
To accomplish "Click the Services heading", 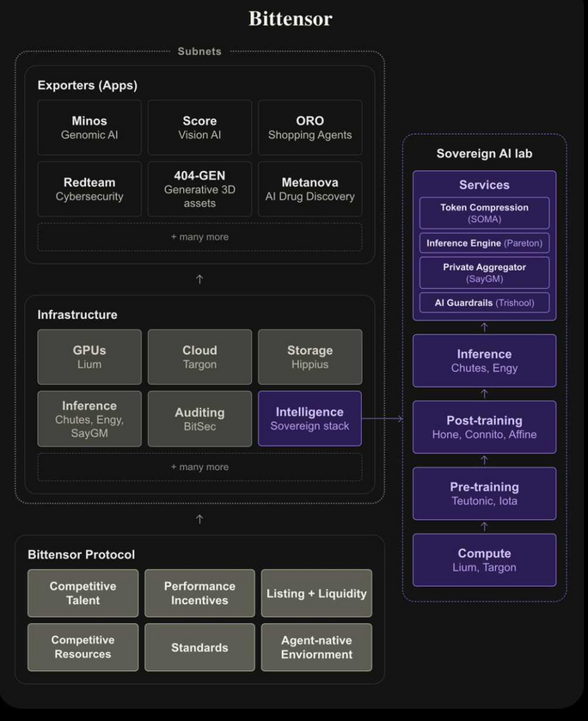I will tap(485, 185).
